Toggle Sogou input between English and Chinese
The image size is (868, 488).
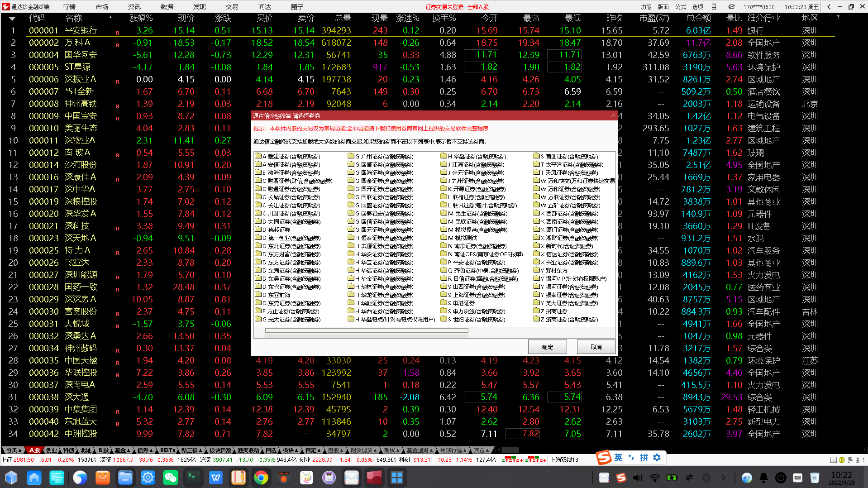coord(618,458)
